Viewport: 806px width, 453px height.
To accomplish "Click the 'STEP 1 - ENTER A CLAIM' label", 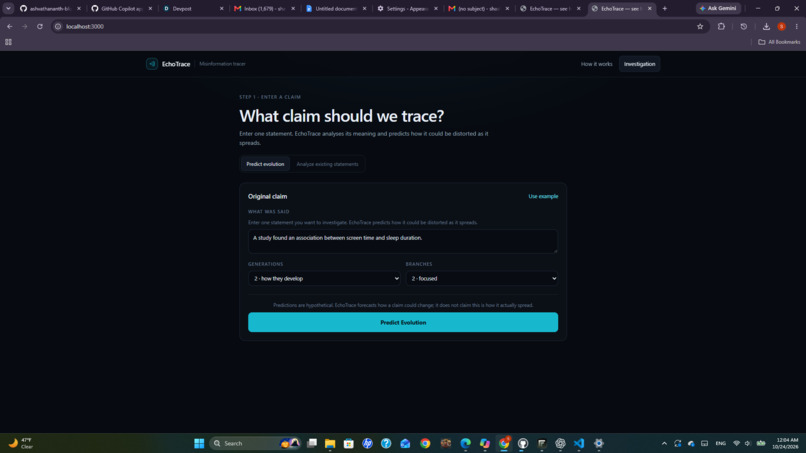I will click(270, 97).
